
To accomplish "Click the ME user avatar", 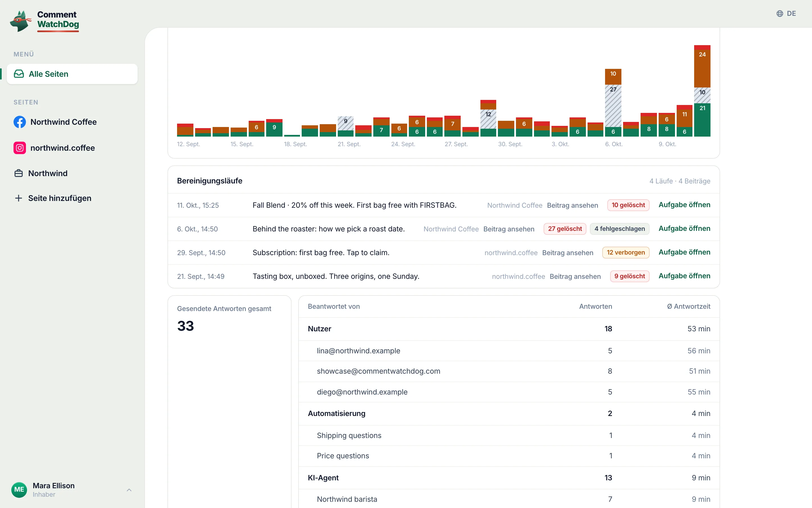I will [19, 490].
